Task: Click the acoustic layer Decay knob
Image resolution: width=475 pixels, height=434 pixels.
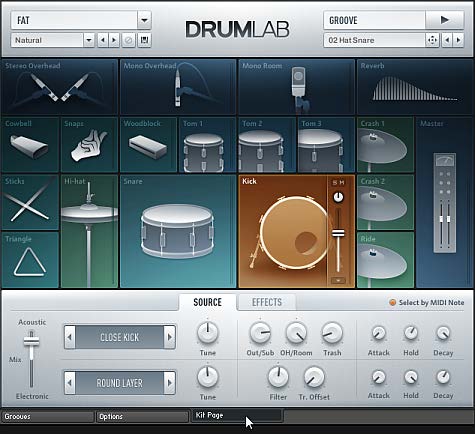Action: click(x=443, y=333)
